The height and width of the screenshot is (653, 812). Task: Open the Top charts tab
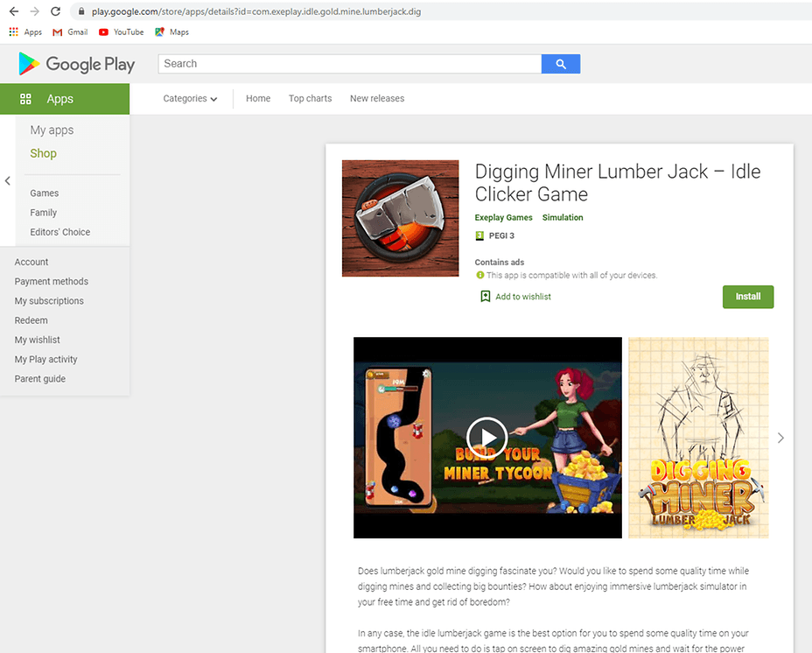pyautogui.click(x=311, y=98)
